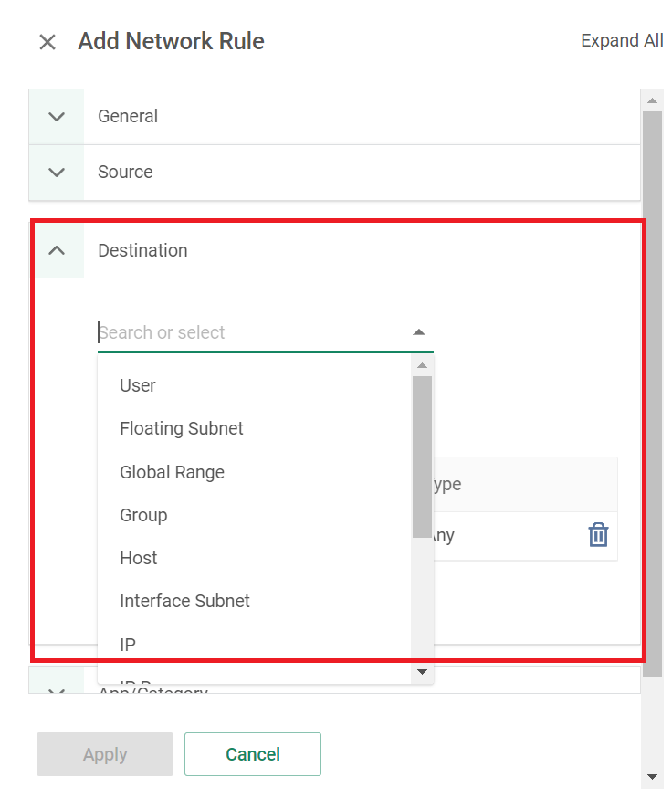Delete the Any destination entry
The height and width of the screenshot is (798, 672).
pos(598,535)
